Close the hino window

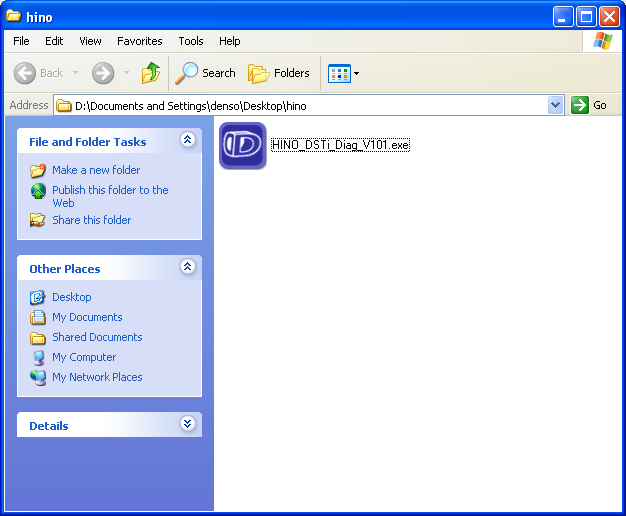coord(609,17)
